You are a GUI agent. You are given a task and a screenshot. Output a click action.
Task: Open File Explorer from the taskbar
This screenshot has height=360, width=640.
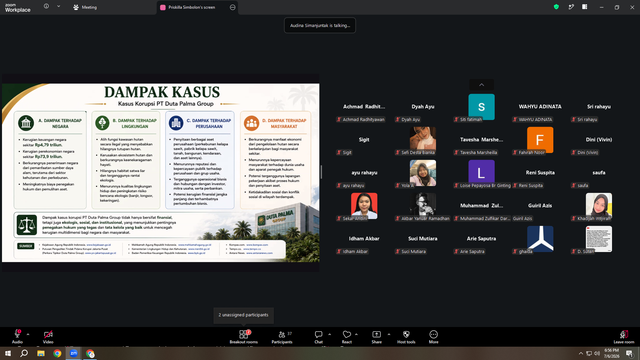[x=41, y=353]
